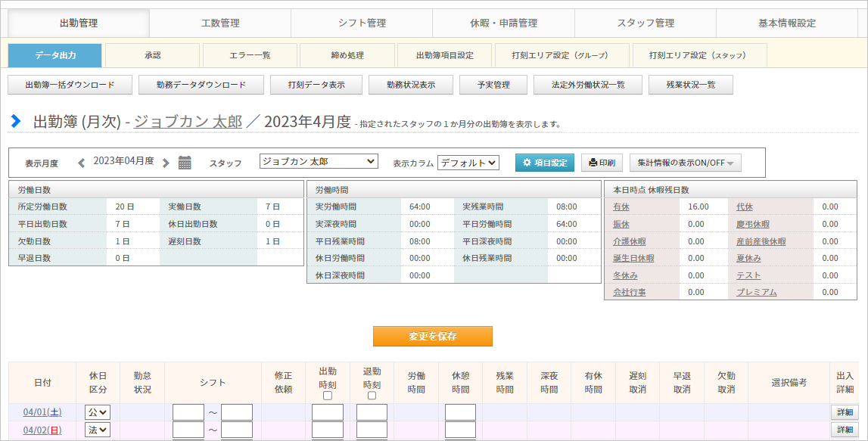This screenshot has height=441, width=868.
Task: Go to next month with right chevron
Action: coord(166,163)
